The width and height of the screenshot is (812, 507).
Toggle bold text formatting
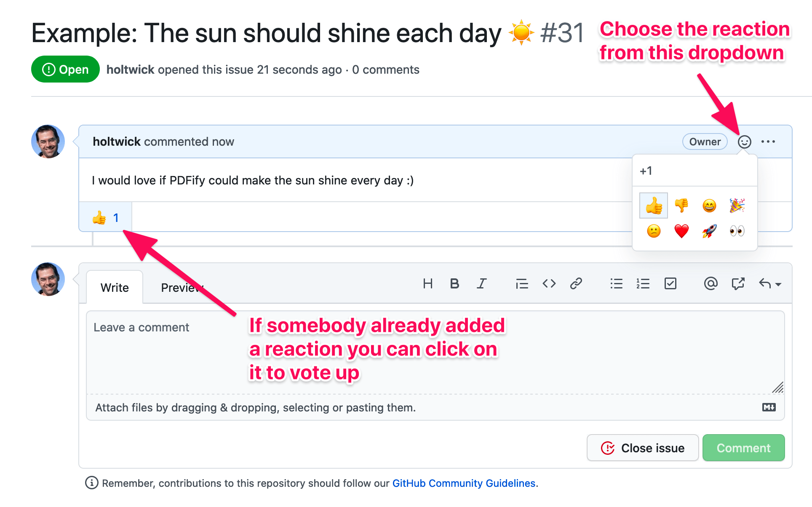click(x=454, y=284)
